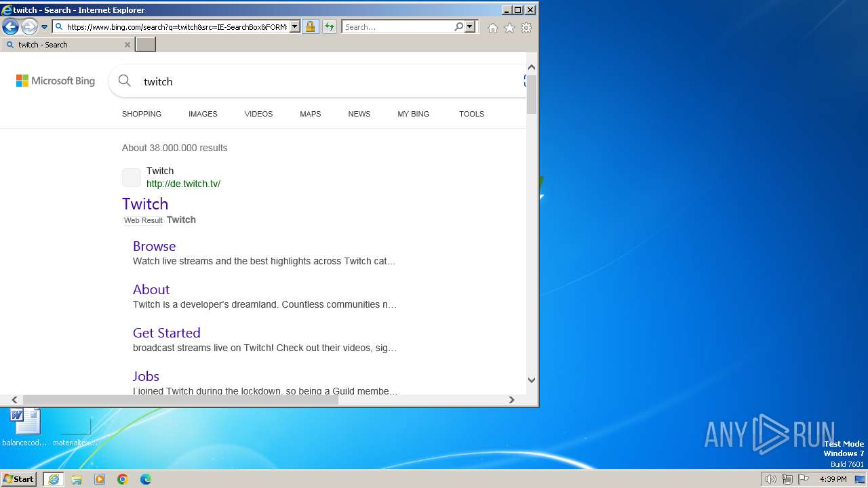This screenshot has width=868, height=488.
Task: Click the 4:39 PM taskbar clock
Action: pos(833,479)
